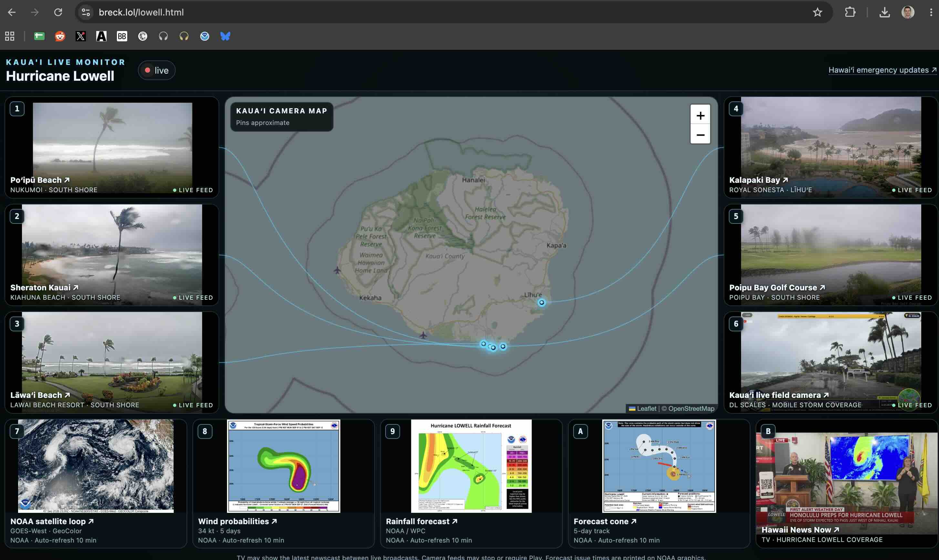This screenshot has height=560, width=939.
Task: Click the red live status pill
Action: 157,70
